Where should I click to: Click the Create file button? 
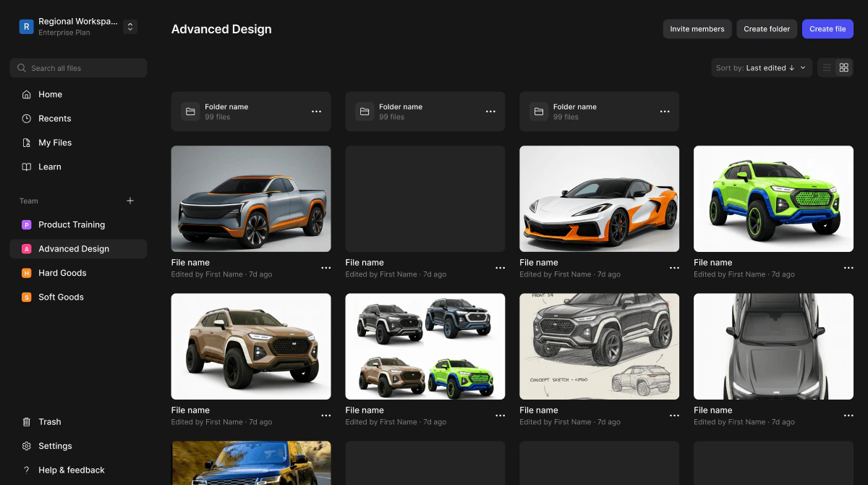827,29
